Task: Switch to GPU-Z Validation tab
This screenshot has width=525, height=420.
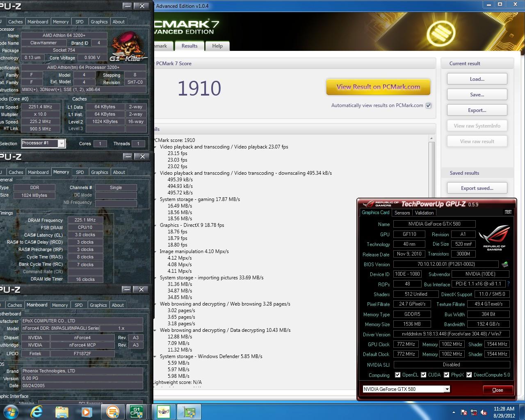Action: point(424,212)
